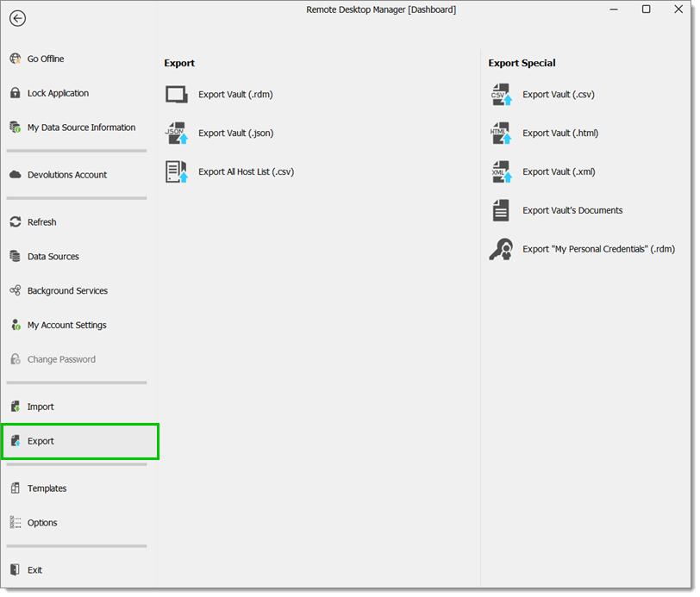Image resolution: width=700 pixels, height=597 pixels.
Task: Click the XML export vault icon
Action: [502, 171]
